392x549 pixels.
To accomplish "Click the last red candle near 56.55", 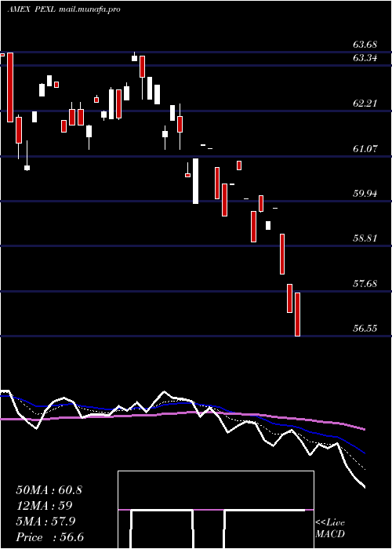I will pos(297,314).
